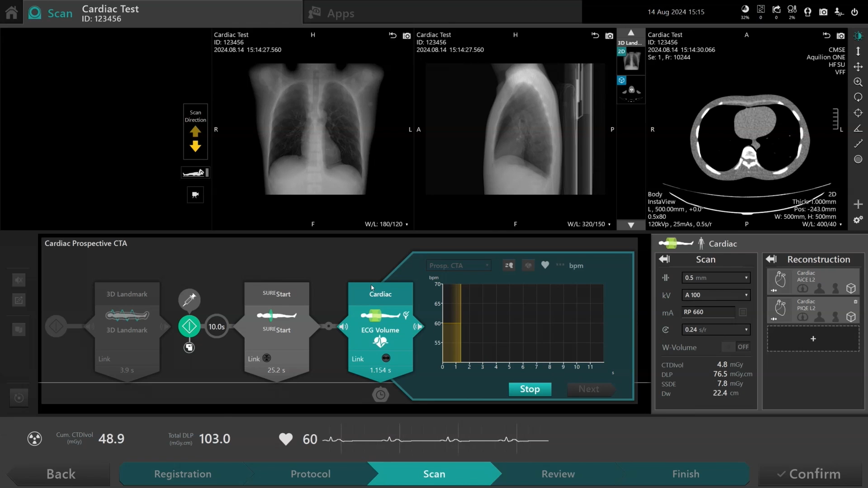
Task: Toggle the scan direction down arrow
Action: coord(195,146)
